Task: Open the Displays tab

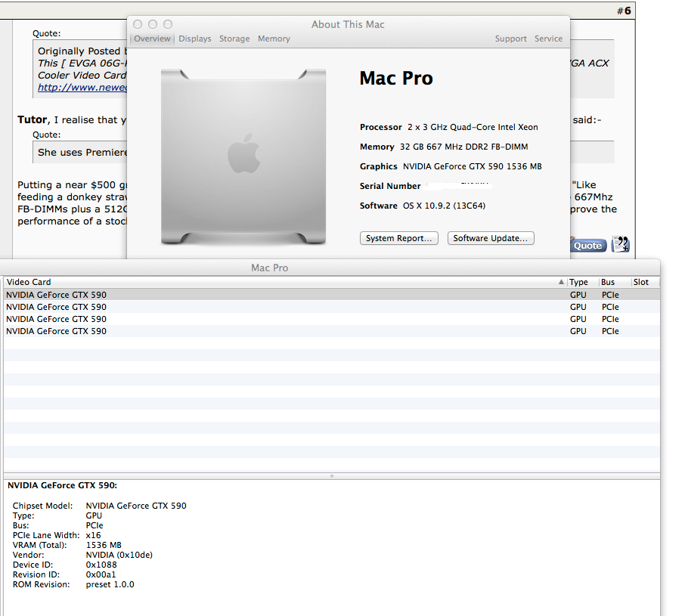Action: click(195, 39)
